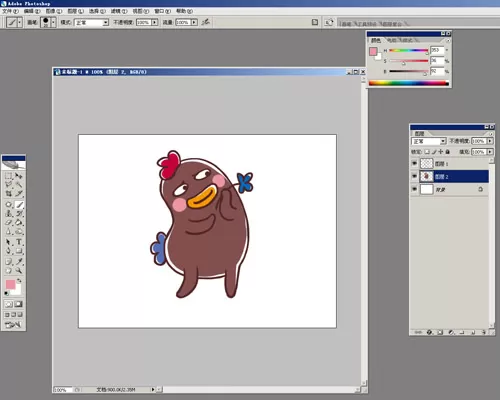Click the H hue slider track
Screen dimensions: 500x400
pyautogui.click(x=408, y=51)
